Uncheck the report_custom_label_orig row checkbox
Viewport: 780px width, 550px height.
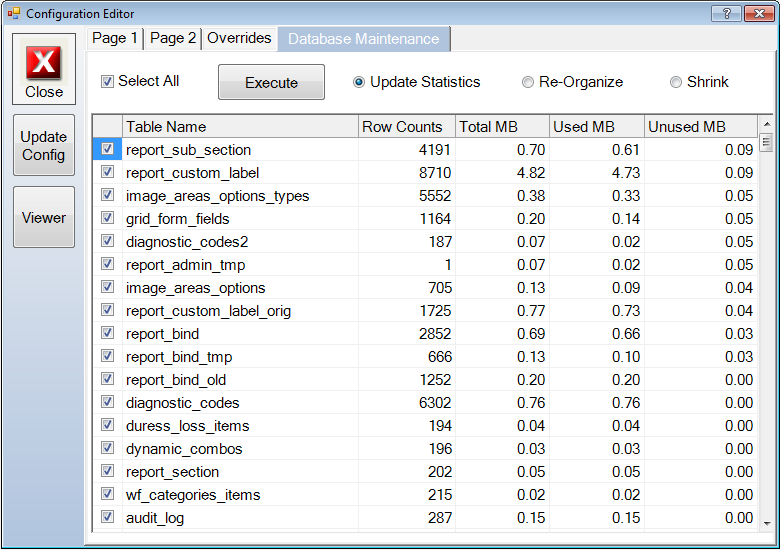click(x=107, y=310)
